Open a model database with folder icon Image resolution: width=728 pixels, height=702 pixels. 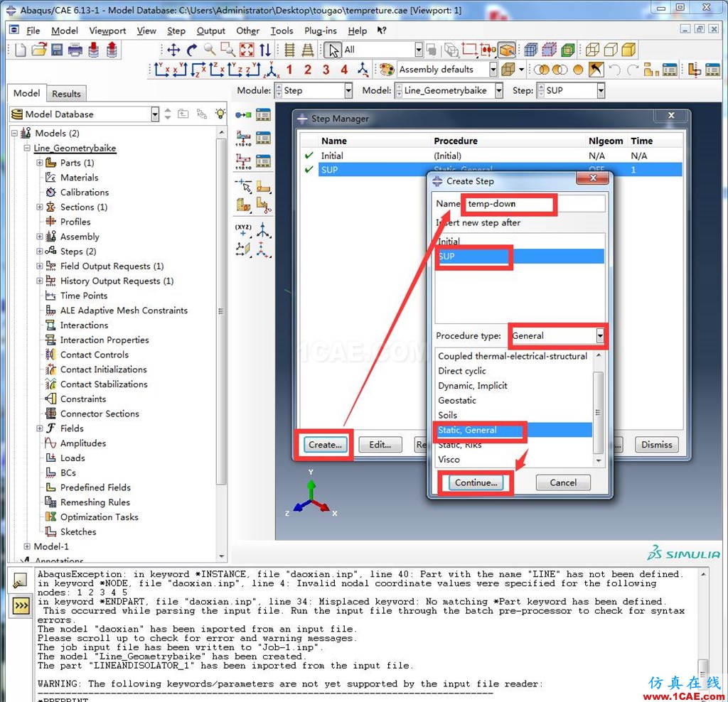pyautogui.click(x=40, y=50)
